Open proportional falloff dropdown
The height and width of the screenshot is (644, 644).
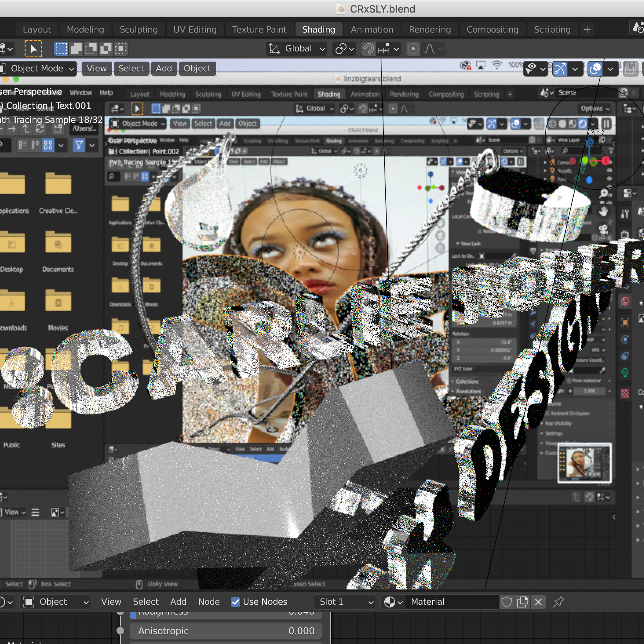point(433,49)
